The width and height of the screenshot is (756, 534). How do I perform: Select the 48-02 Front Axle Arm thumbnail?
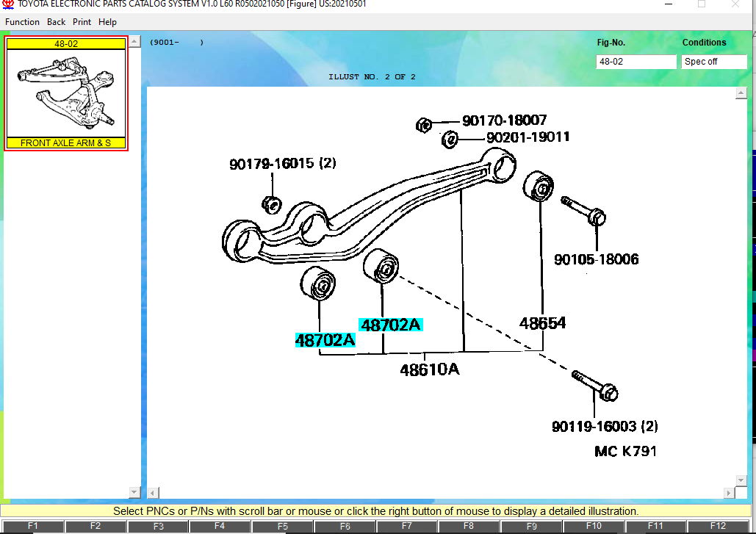tap(66, 93)
